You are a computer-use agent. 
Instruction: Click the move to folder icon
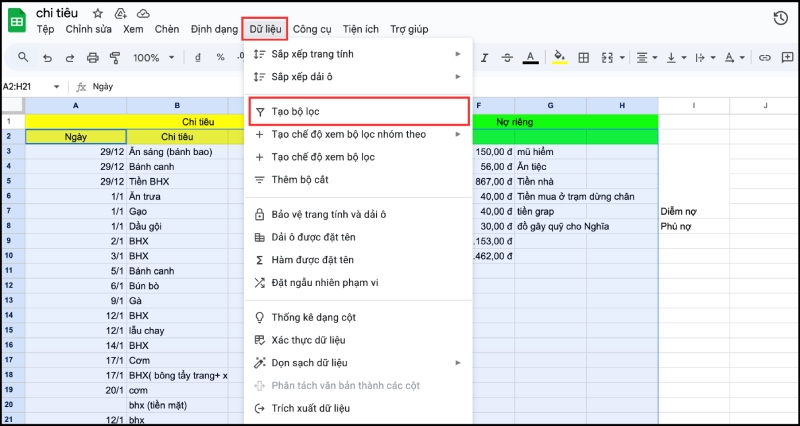[x=120, y=14]
